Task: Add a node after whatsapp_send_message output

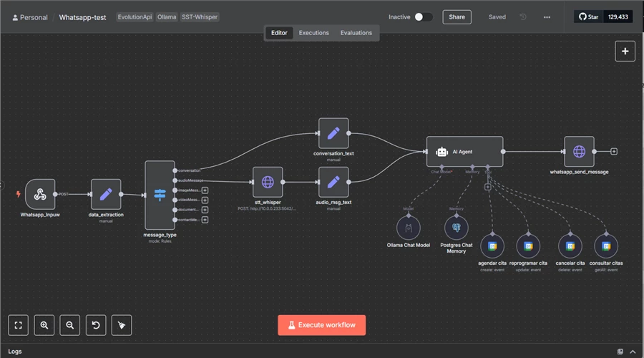Action: pyautogui.click(x=614, y=152)
